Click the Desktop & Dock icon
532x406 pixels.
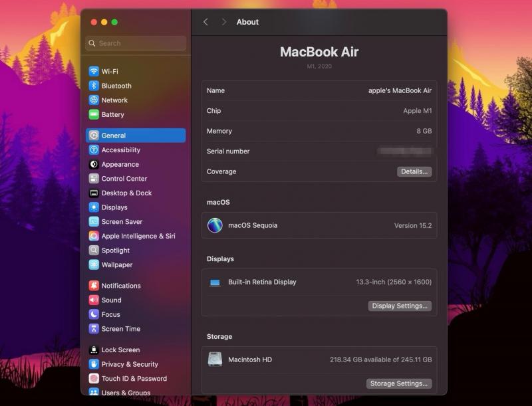[94, 193]
